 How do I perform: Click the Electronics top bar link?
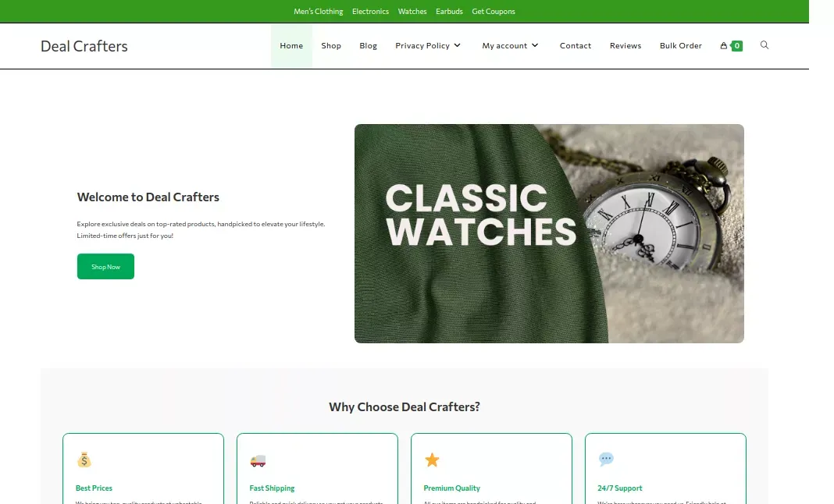[370, 11]
